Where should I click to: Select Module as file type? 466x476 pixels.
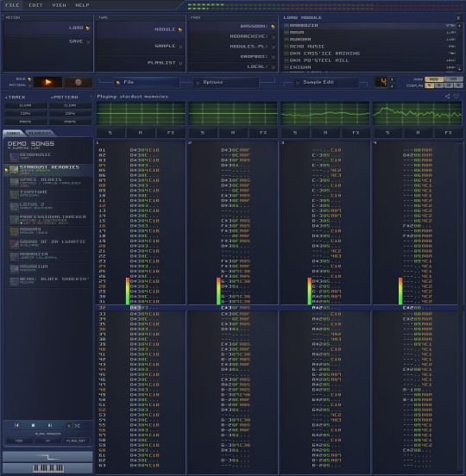tap(141, 29)
